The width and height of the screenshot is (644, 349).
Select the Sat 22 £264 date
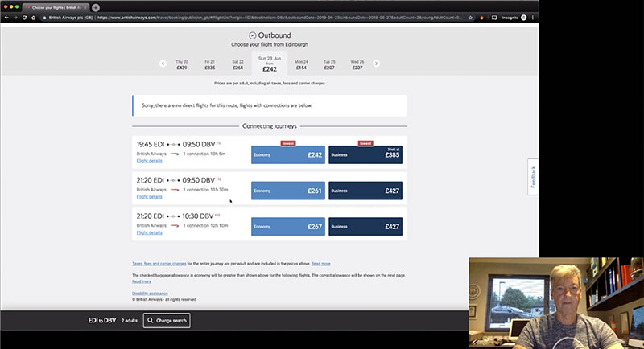(237, 65)
